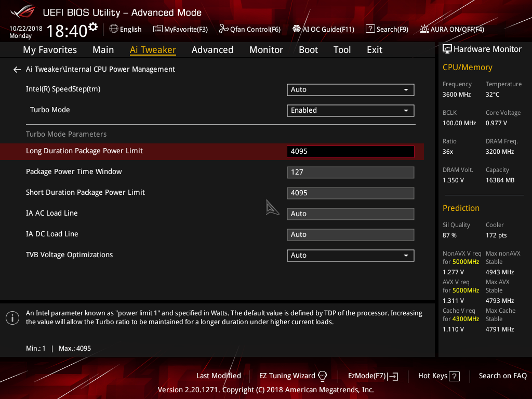Screen dimensions: 532x399
Task: Click the IA AC Load Line field
Action: 351,214
